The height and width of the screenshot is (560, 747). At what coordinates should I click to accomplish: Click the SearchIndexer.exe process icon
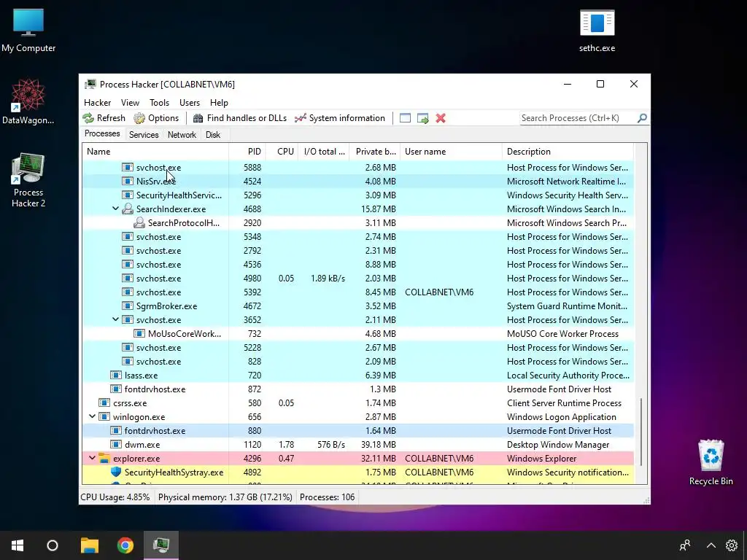pos(127,209)
